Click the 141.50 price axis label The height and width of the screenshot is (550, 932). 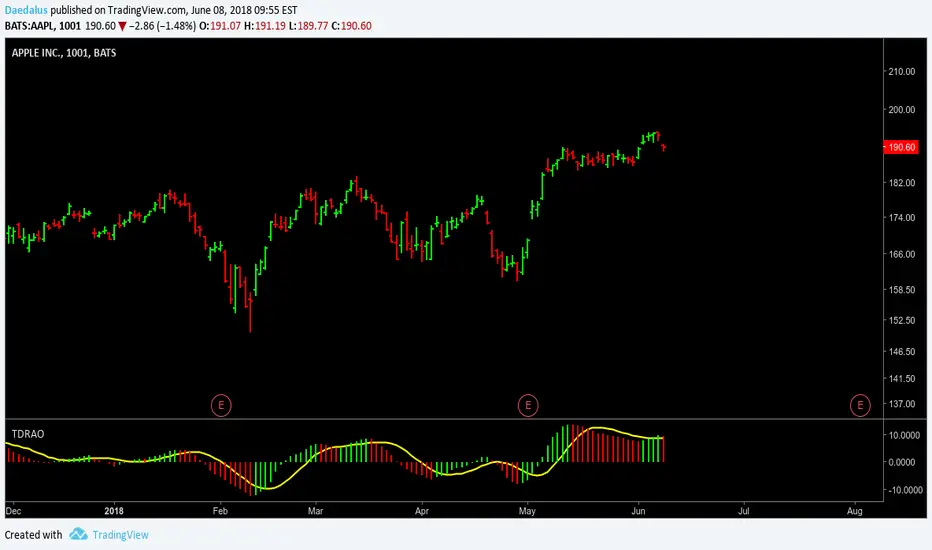coord(902,378)
